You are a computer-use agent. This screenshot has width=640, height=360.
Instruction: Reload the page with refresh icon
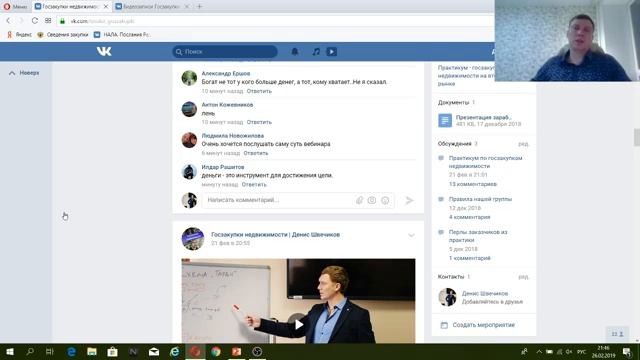(35, 21)
